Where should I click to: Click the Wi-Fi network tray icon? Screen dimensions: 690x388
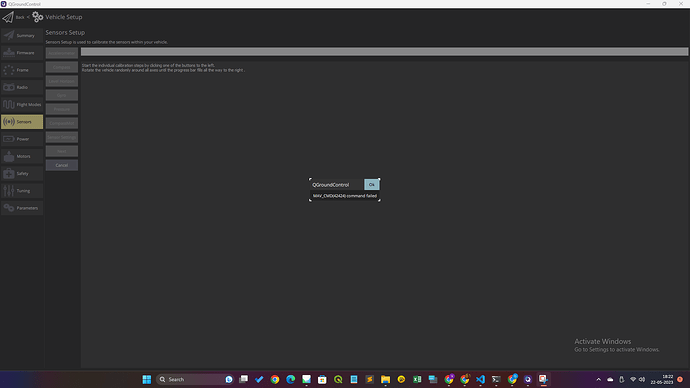(x=633, y=379)
